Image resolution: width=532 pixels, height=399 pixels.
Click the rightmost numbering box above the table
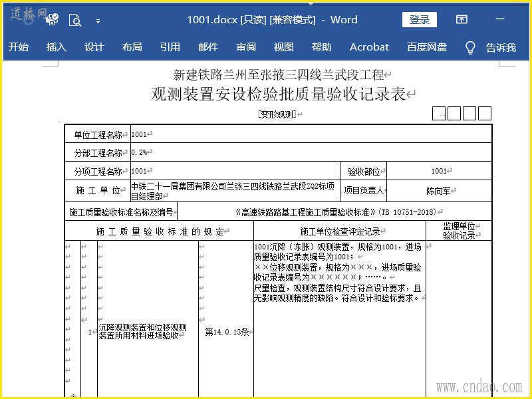pos(485,113)
